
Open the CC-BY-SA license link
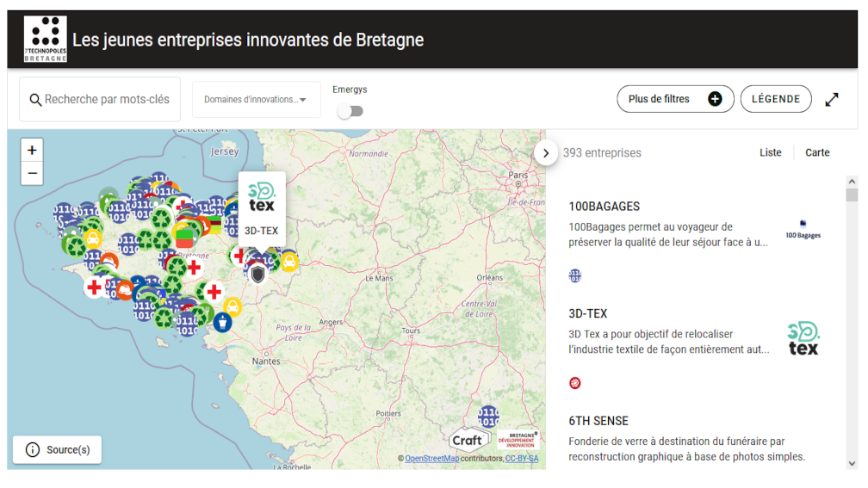pyautogui.click(x=522, y=459)
